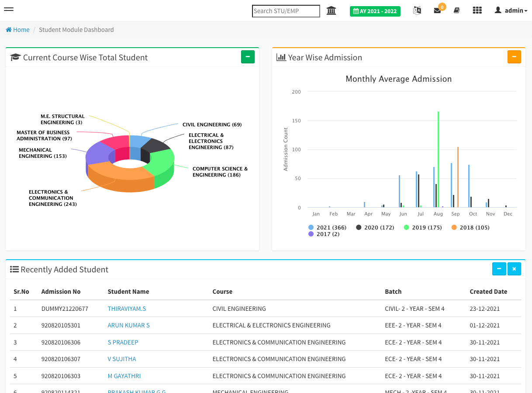Open the hamburger sidebar menu
The height and width of the screenshot is (393, 532).
pos(8,9)
